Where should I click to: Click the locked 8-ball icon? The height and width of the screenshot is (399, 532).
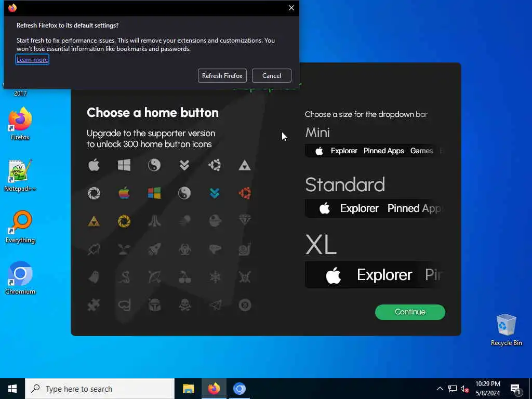tap(245, 305)
